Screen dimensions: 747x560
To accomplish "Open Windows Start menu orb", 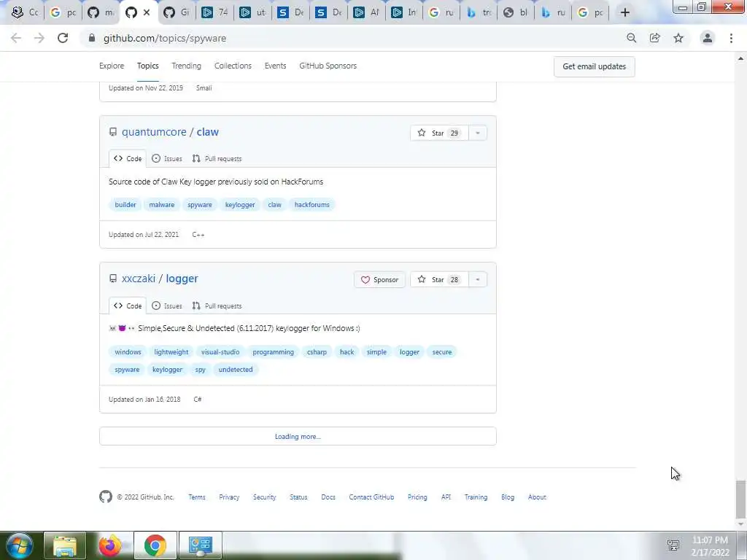I will [x=20, y=545].
